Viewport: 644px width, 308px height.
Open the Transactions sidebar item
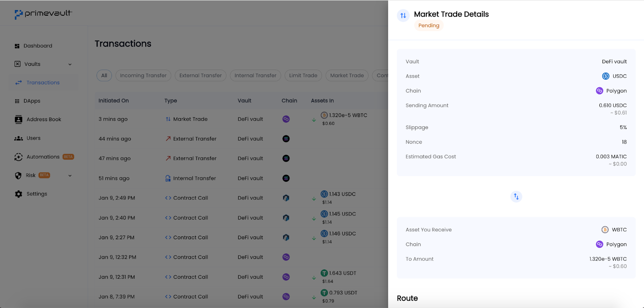pos(43,82)
